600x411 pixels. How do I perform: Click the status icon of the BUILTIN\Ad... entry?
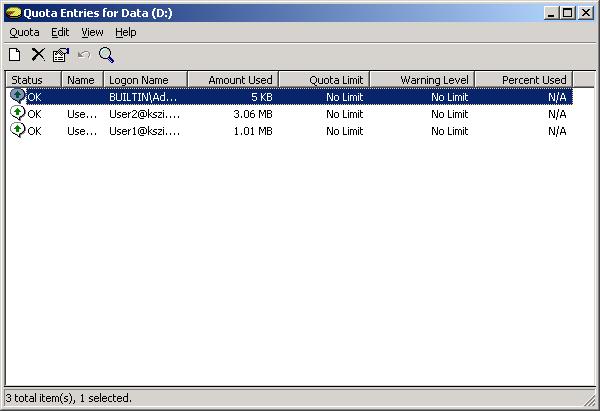tap(17, 96)
